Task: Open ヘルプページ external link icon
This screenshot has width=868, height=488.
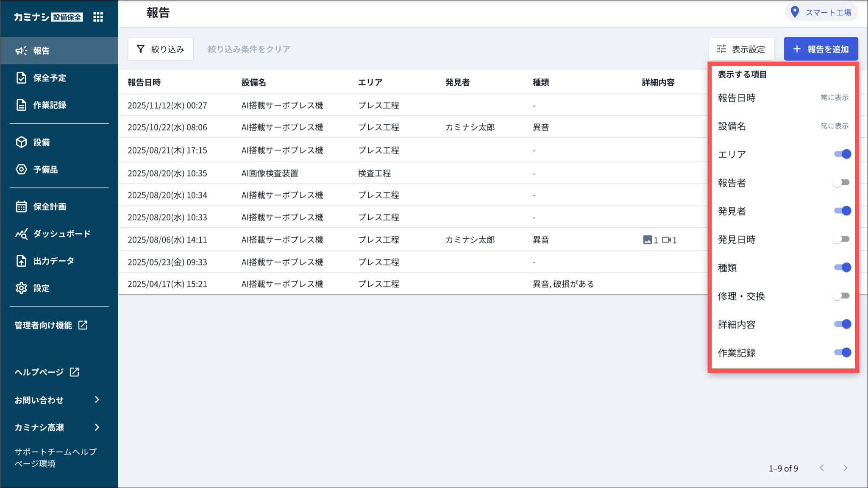Action: 75,372
